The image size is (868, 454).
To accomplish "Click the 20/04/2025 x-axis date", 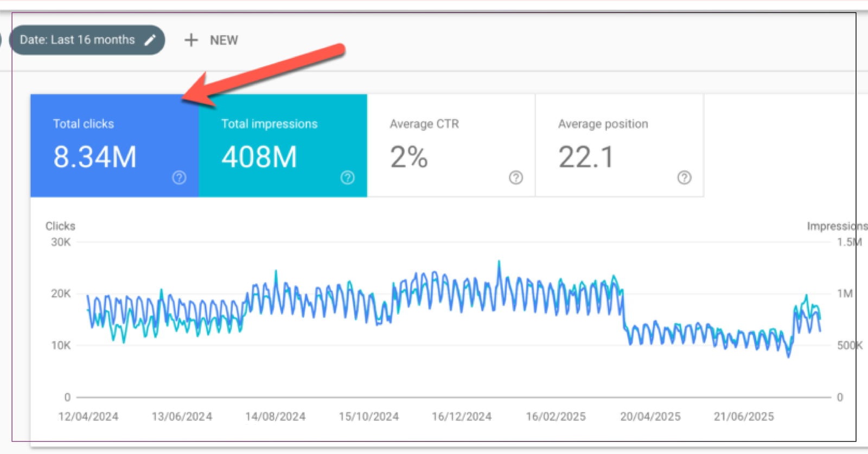I will [x=650, y=417].
